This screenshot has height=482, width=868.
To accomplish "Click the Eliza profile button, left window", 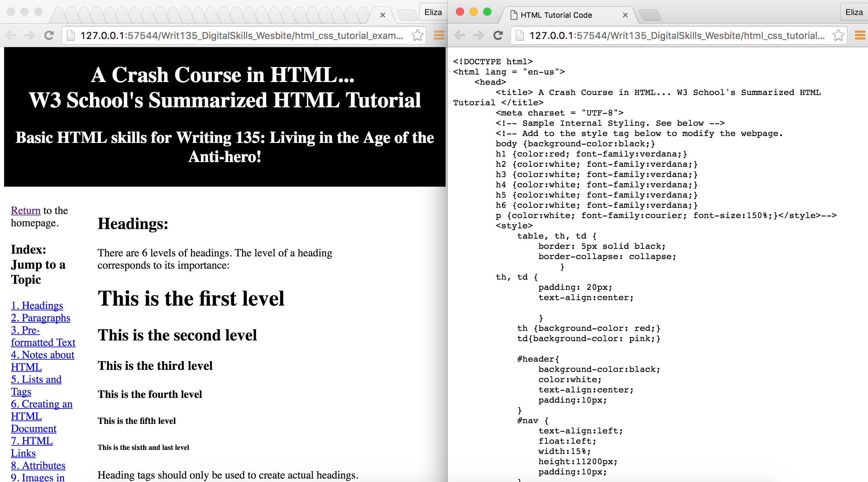I will (433, 12).
